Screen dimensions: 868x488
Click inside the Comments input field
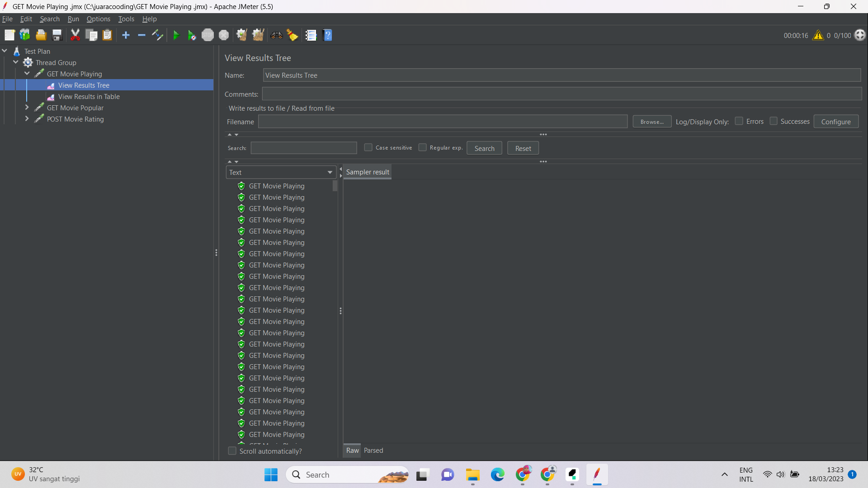561,94
